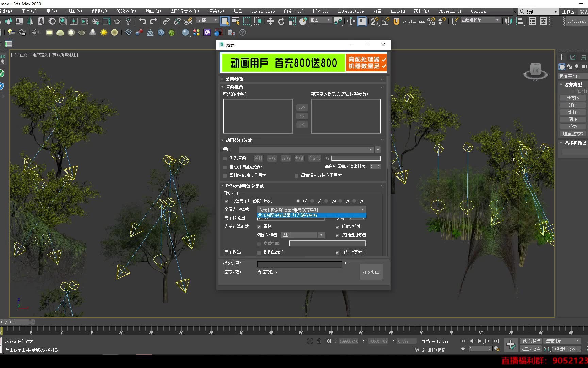Toggle the Spinner Snap icon
The height and width of the screenshot is (368, 588).
click(x=442, y=21)
